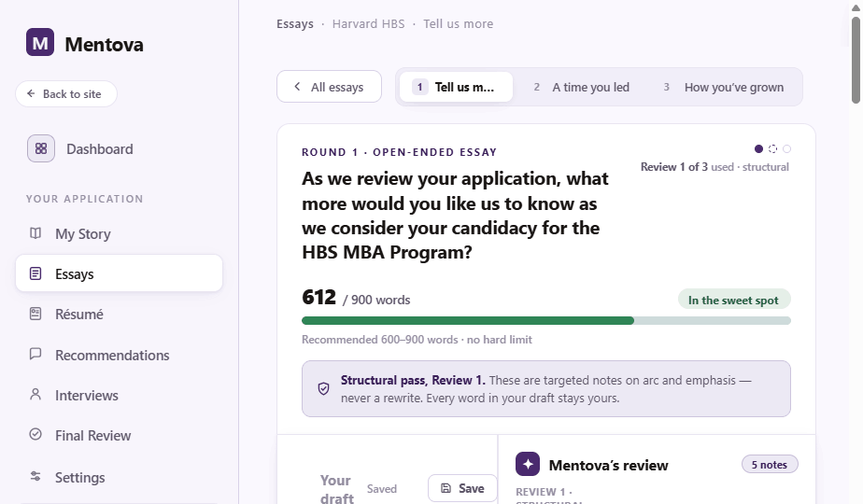This screenshot has width=863, height=504.
Task: Open Final Review section
Action: tap(119, 435)
